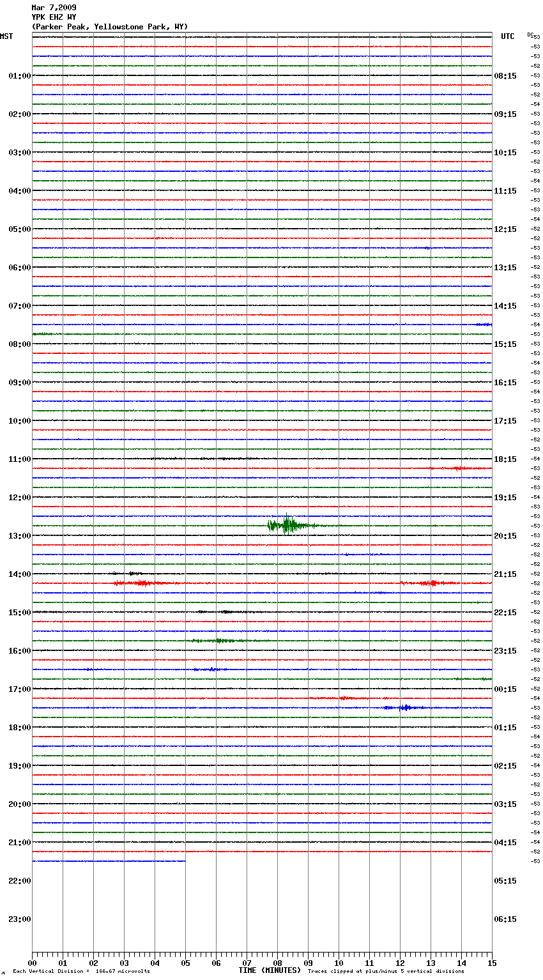Click the '21:15' UTC time label
This screenshot has height=980, width=543.
pos(505,574)
